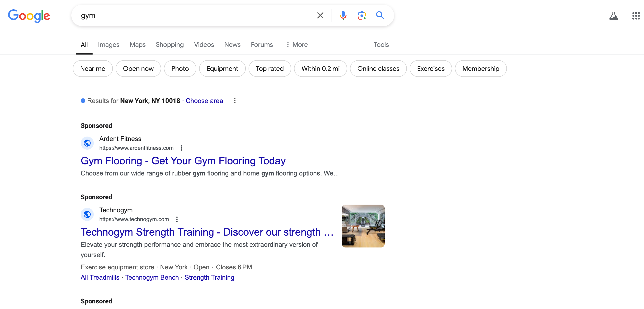
Task: Open the Technogym gym photo thumbnail
Action: [x=363, y=226]
